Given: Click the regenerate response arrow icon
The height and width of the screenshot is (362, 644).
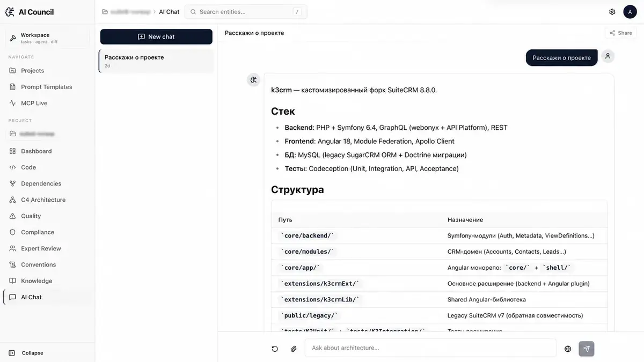Looking at the screenshot, I should coord(275,349).
